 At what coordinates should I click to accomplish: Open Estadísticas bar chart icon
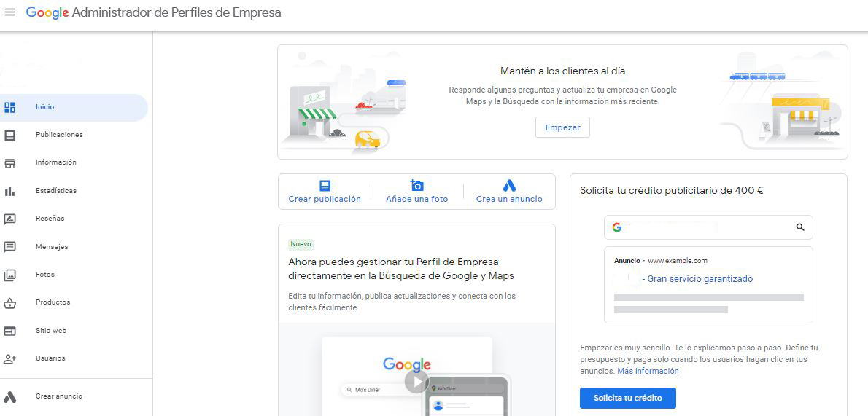(x=10, y=191)
